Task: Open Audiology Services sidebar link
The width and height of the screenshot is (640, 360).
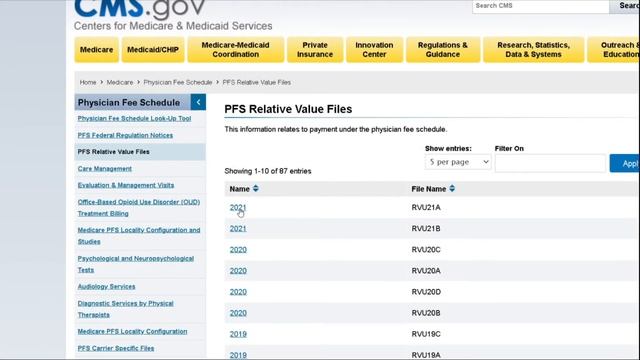Action: coord(106,287)
